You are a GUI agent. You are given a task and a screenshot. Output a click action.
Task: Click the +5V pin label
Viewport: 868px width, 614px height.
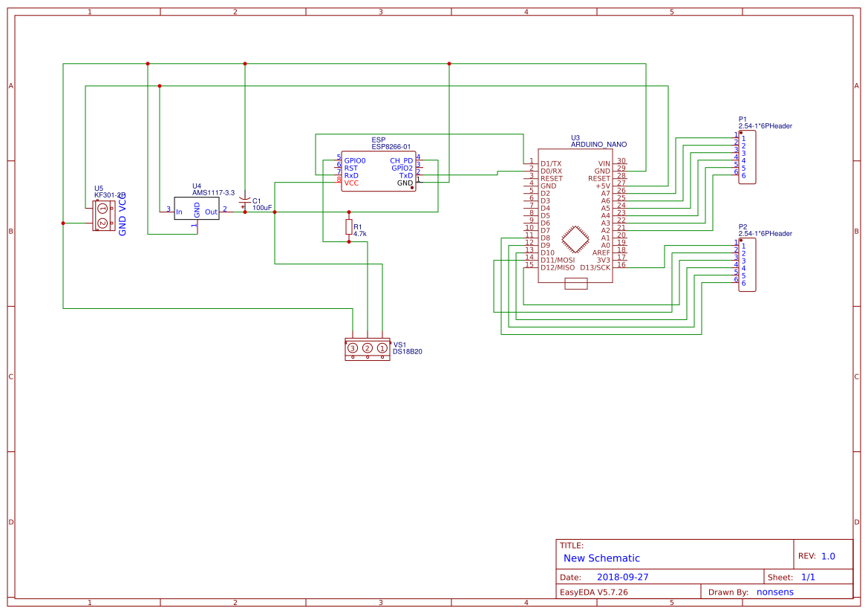pos(602,186)
